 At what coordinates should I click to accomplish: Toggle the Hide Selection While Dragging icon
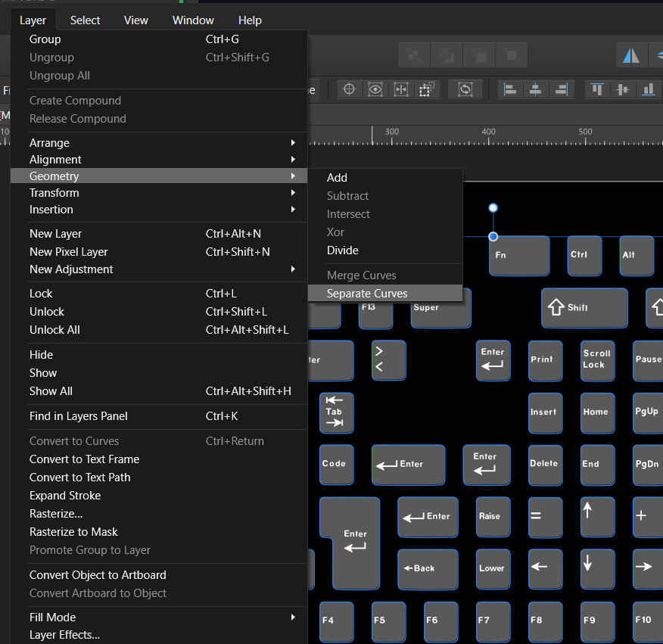click(375, 89)
